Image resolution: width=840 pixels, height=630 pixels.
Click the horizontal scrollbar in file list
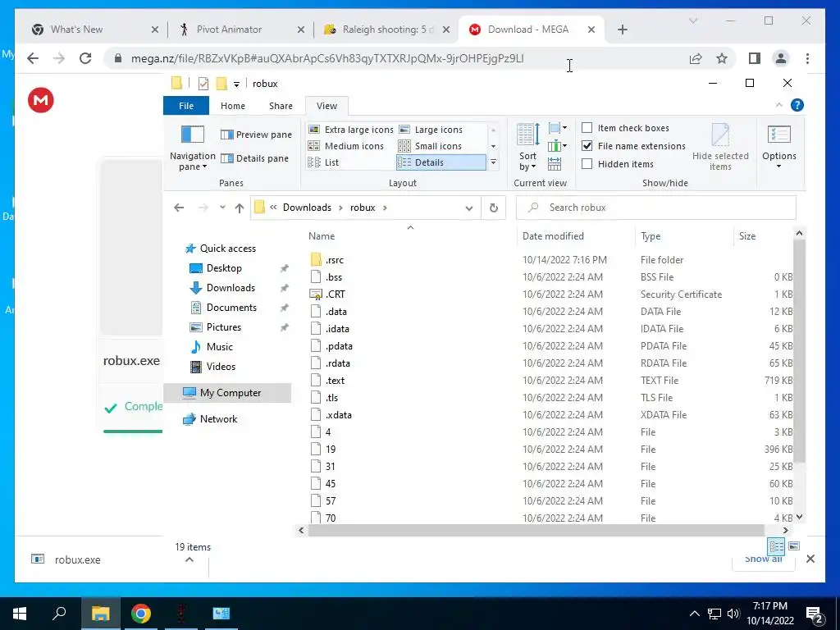[536, 531]
